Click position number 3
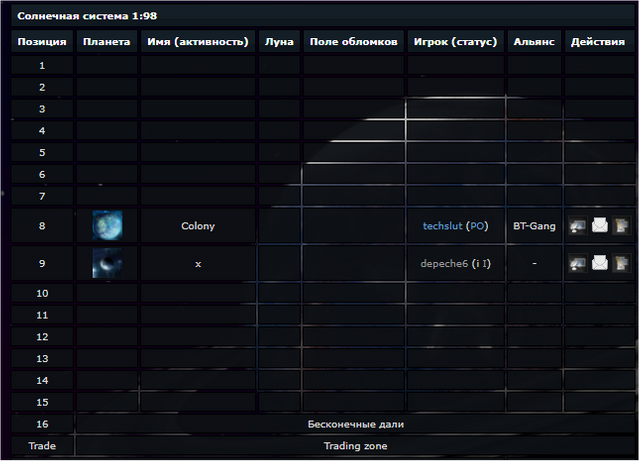Screen dimensions: 640x462 click(x=42, y=109)
